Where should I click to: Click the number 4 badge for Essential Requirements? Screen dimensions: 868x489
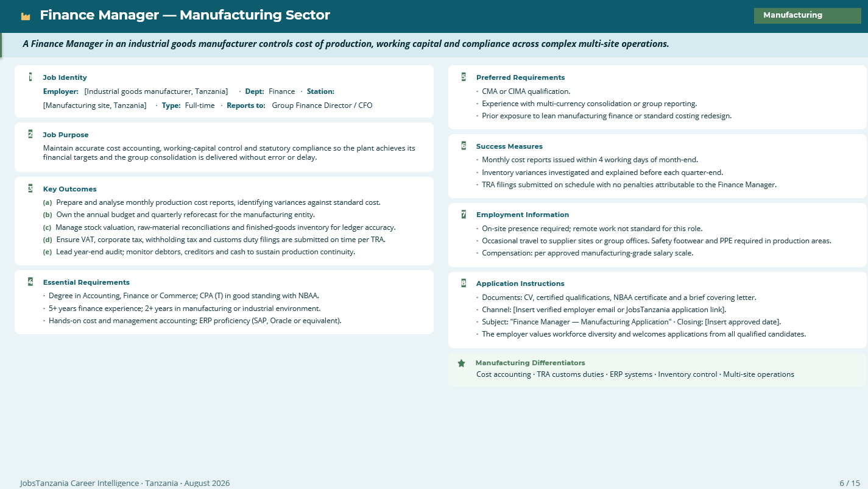click(30, 282)
